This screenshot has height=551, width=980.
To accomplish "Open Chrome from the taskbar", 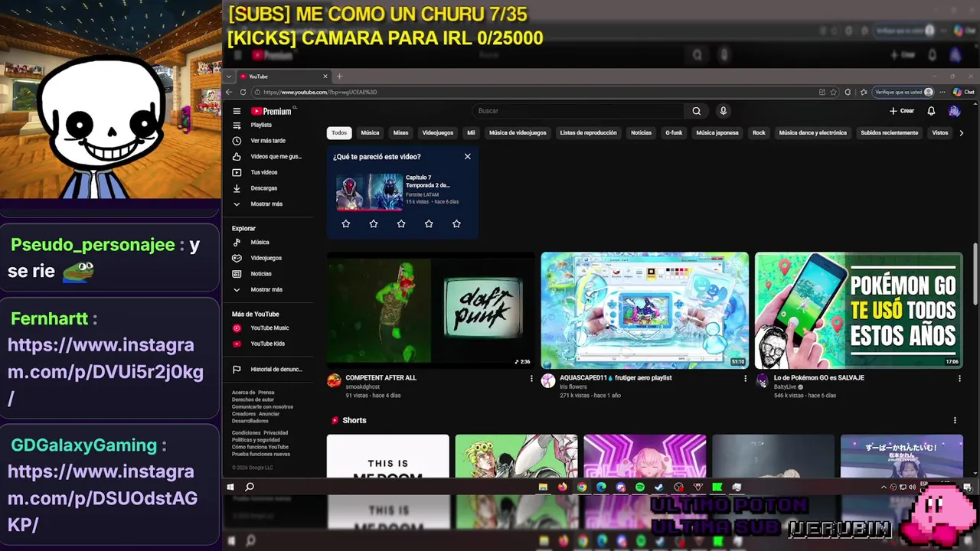I will point(582,487).
